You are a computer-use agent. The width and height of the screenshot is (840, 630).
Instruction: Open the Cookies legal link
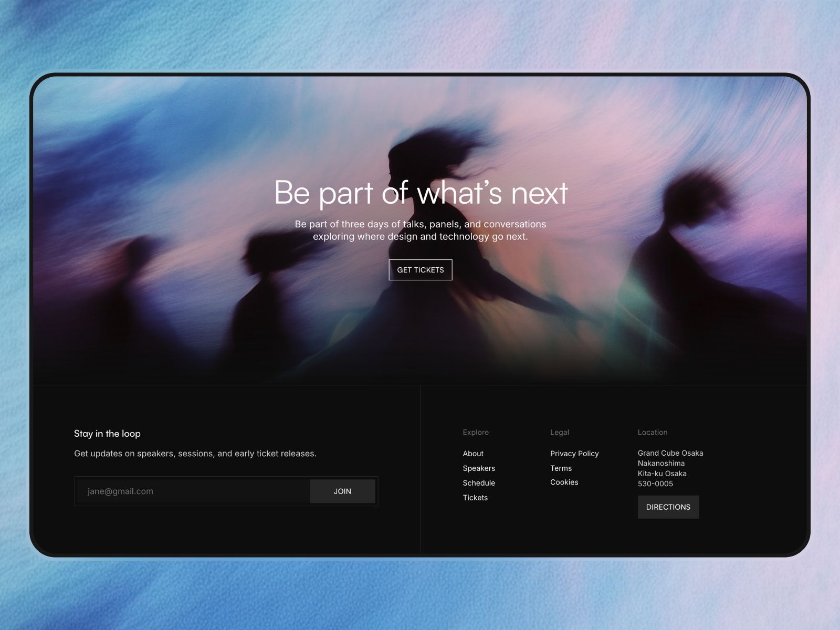coord(564,482)
